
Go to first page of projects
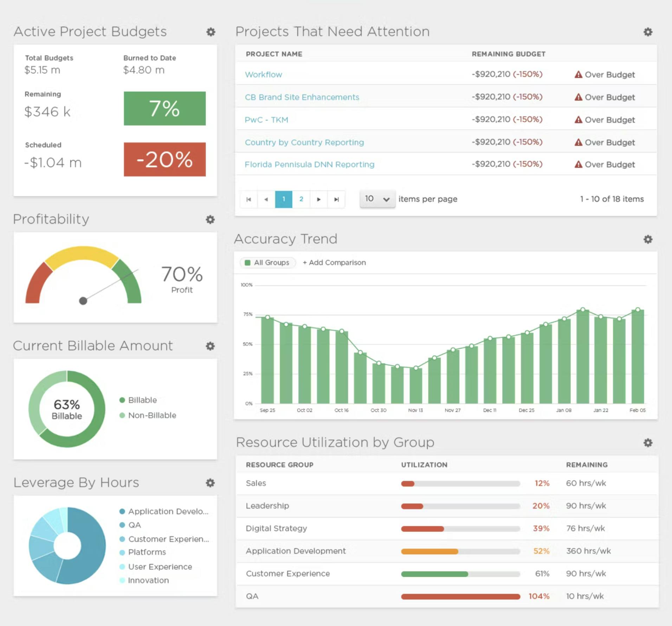pos(249,199)
